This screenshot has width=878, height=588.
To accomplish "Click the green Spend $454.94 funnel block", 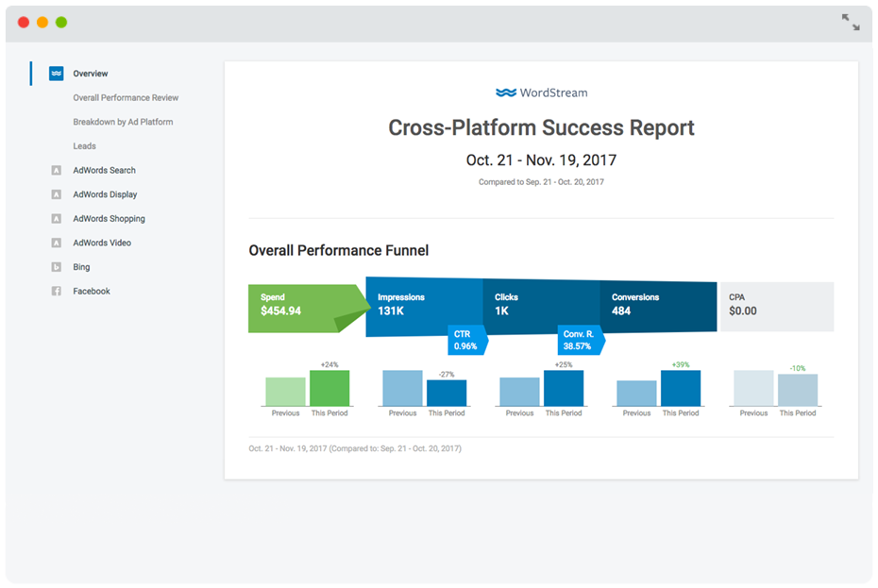I will (302, 308).
